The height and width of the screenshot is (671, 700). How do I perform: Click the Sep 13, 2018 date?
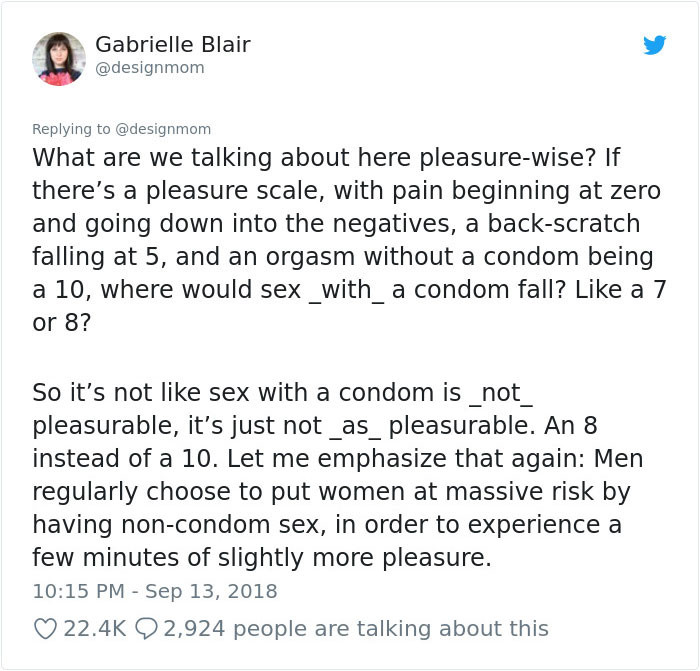(x=211, y=590)
